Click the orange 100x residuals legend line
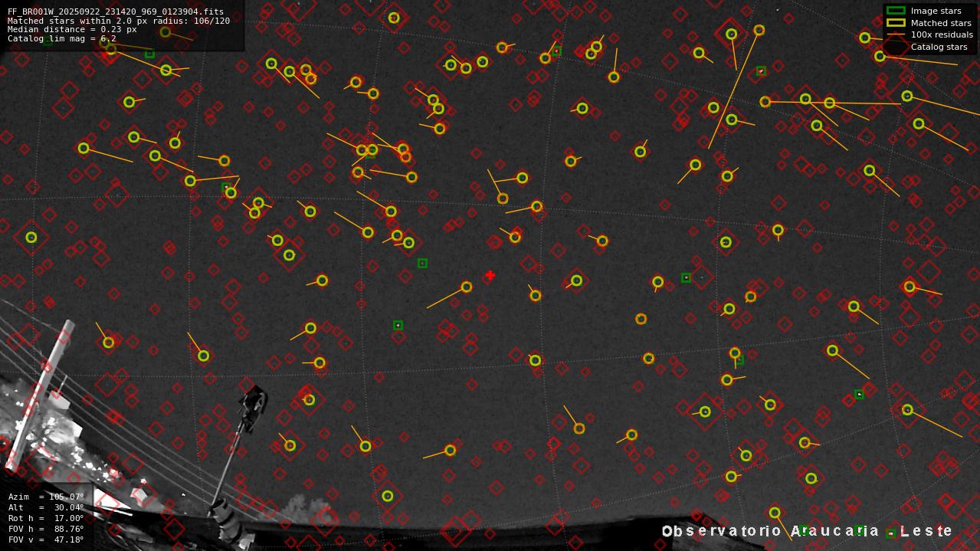This screenshot has width=980, height=551. [896, 34]
